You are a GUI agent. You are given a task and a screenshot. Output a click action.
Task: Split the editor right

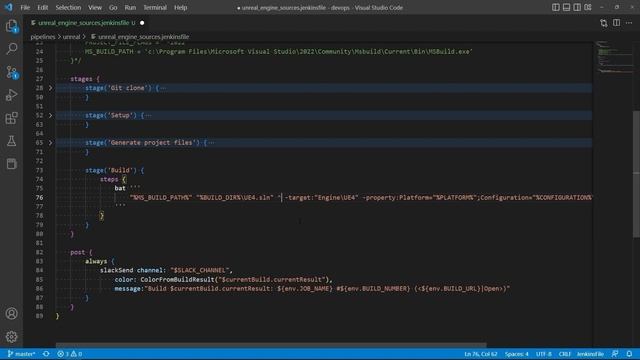click(616, 23)
